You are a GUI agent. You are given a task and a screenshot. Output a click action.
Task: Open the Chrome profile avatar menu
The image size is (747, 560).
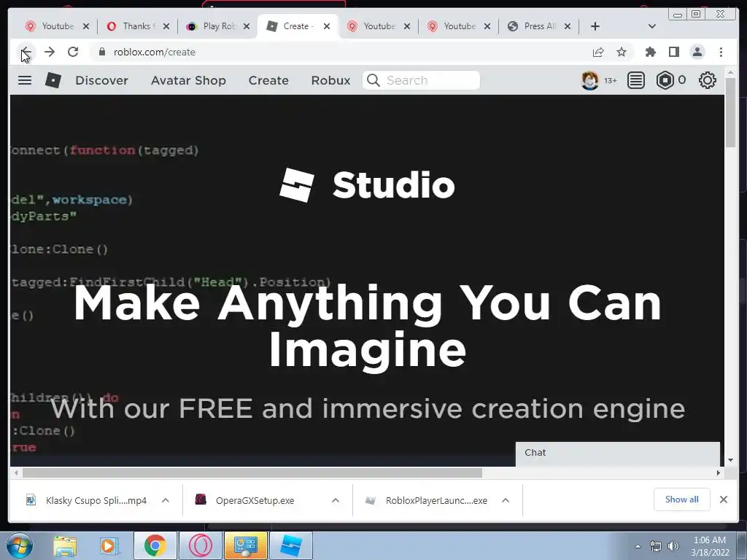click(697, 52)
